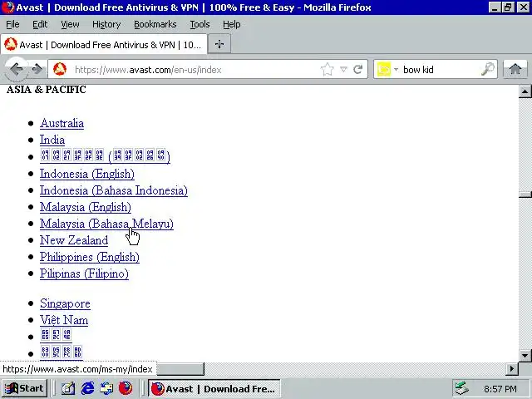This screenshot has width=532, height=399.
Task: Open the Indonesia (English) link
Action: [87, 174]
